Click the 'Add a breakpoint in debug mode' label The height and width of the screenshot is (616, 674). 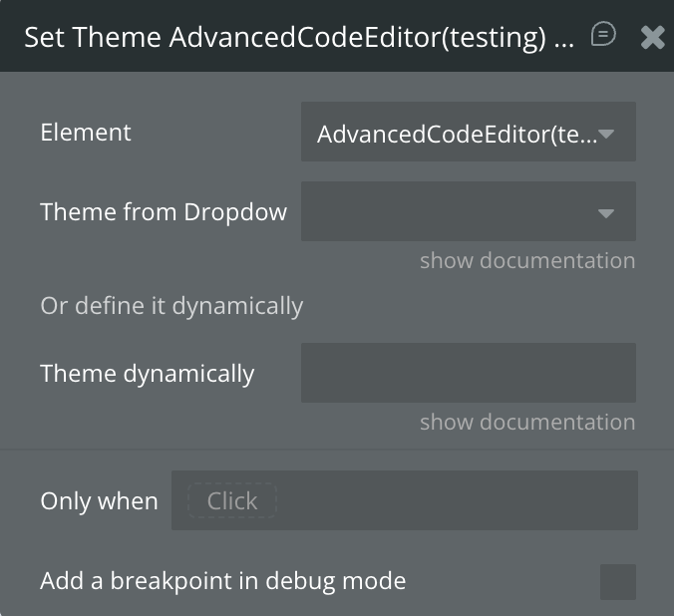click(x=223, y=581)
